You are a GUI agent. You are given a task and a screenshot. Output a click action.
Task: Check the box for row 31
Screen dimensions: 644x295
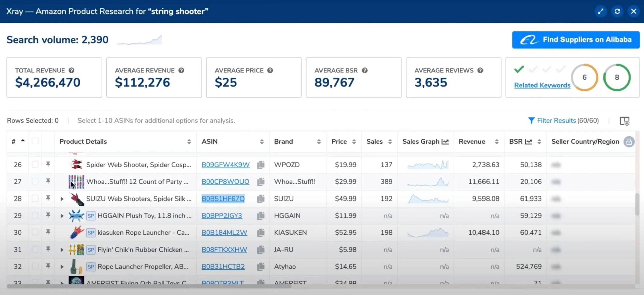[35, 249]
